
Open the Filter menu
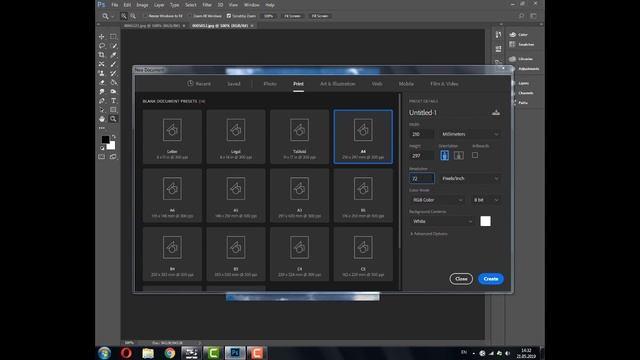coord(207,5)
